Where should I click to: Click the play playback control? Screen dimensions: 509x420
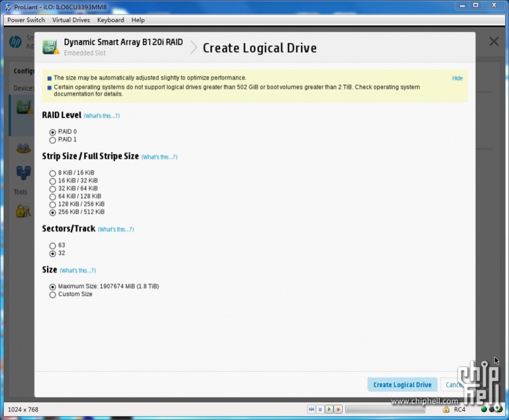(x=329, y=410)
